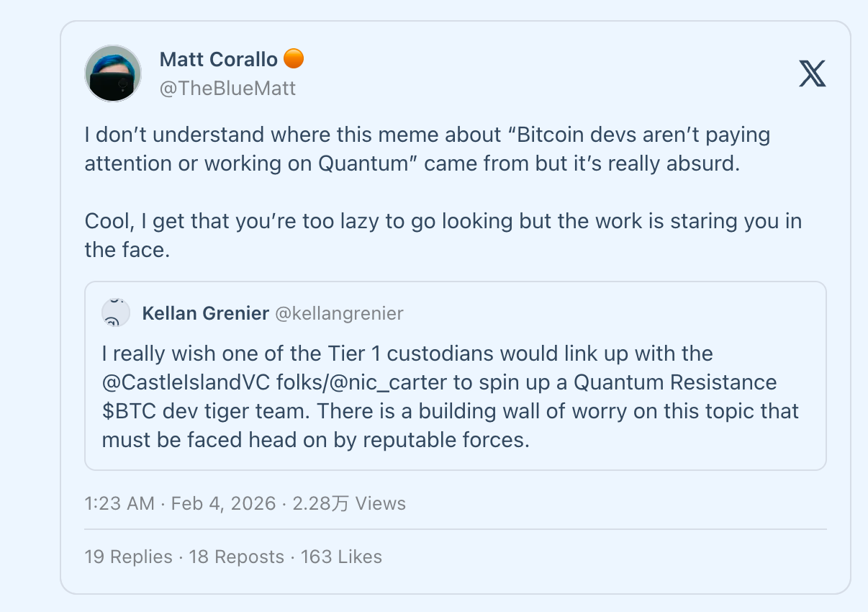Show the 18 Reposts
Screen dimensions: 868x612
click(x=237, y=557)
